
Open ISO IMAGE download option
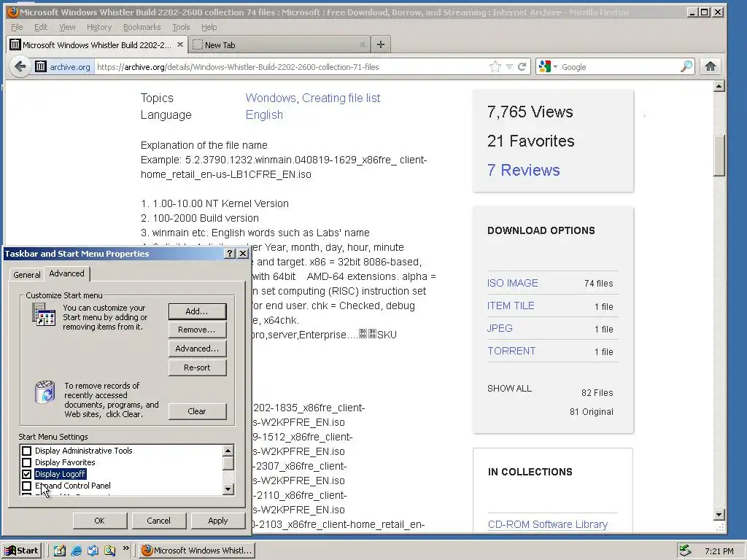coord(513,283)
